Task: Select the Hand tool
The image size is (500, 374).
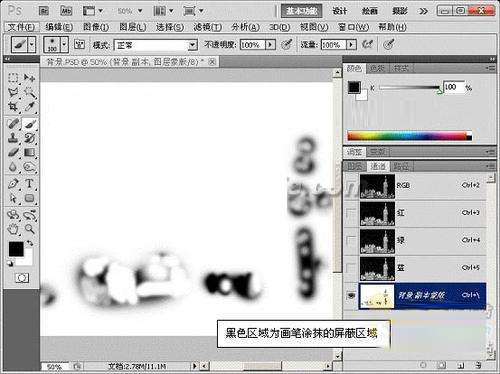Action: (13, 229)
